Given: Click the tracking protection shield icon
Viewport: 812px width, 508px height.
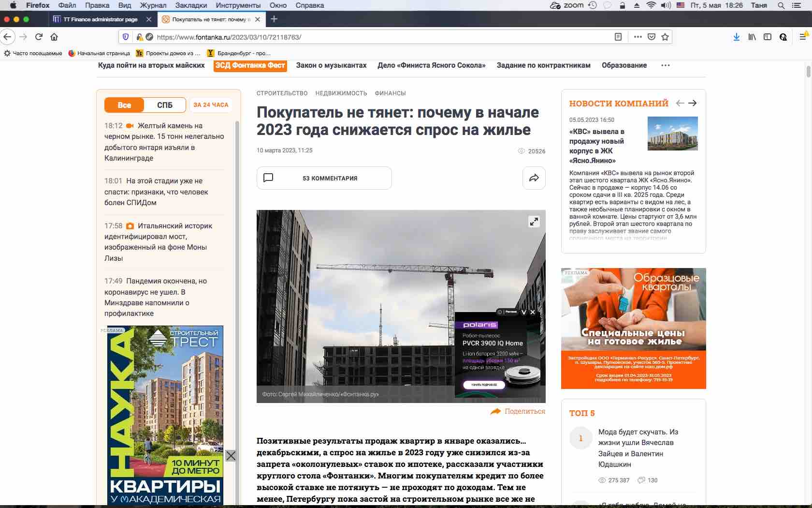Looking at the screenshot, I should (126, 37).
